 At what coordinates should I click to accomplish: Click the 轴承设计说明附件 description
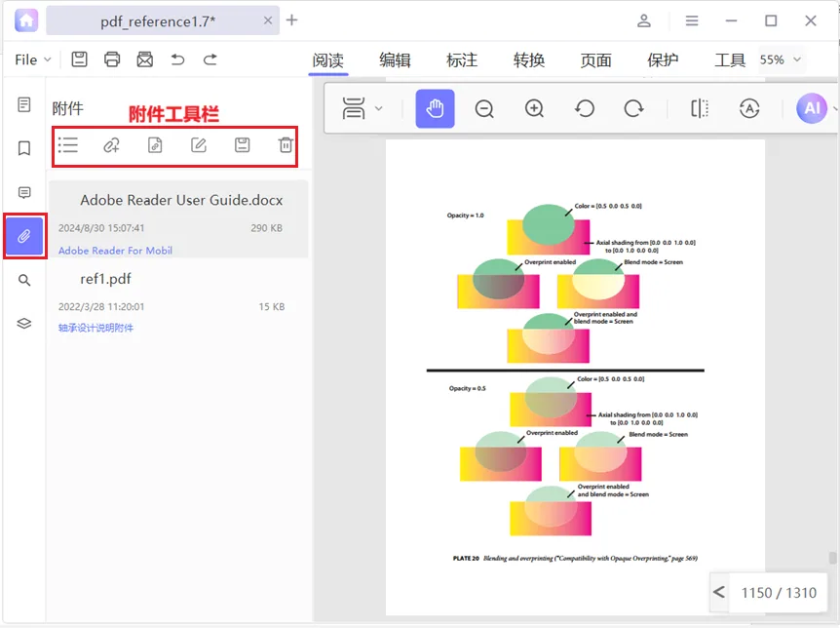95,328
